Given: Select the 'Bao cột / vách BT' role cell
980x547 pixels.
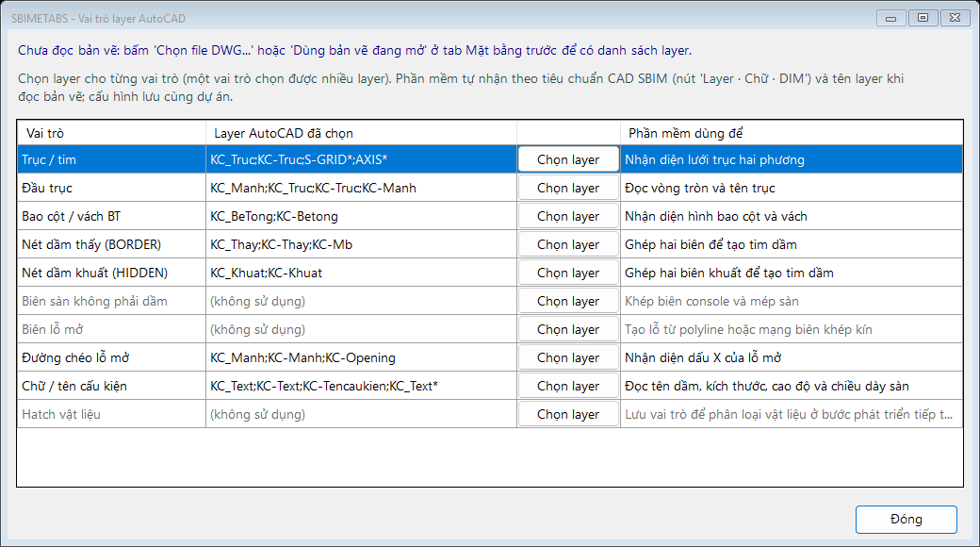Looking at the screenshot, I should tap(111, 216).
